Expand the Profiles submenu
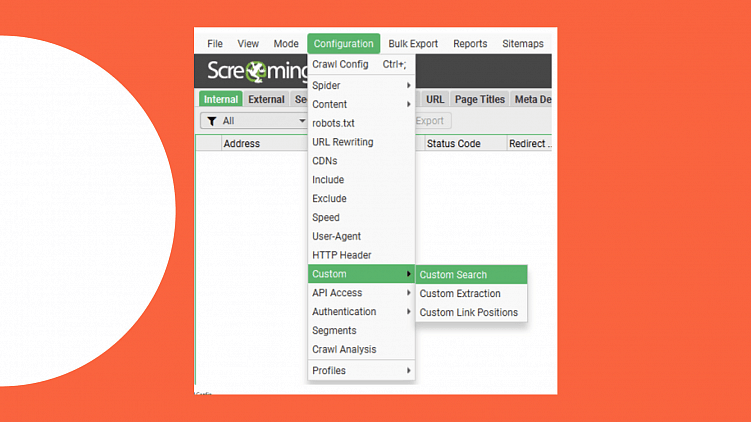Image resolution: width=751 pixels, height=422 pixels. (x=361, y=371)
